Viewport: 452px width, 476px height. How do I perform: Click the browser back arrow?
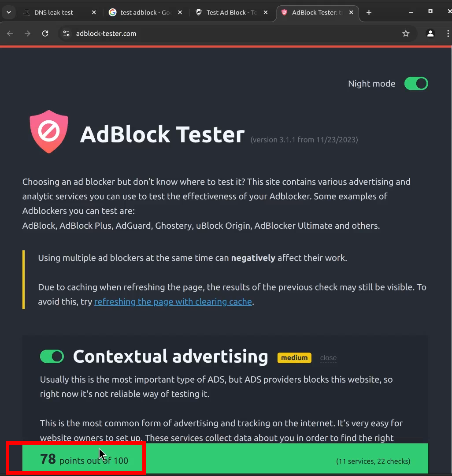tap(10, 33)
